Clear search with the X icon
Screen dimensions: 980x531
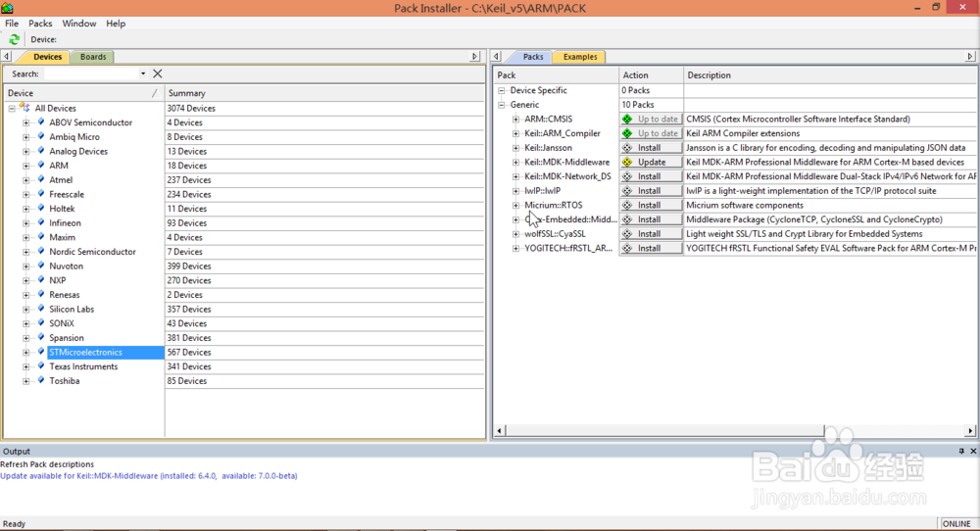click(x=158, y=73)
